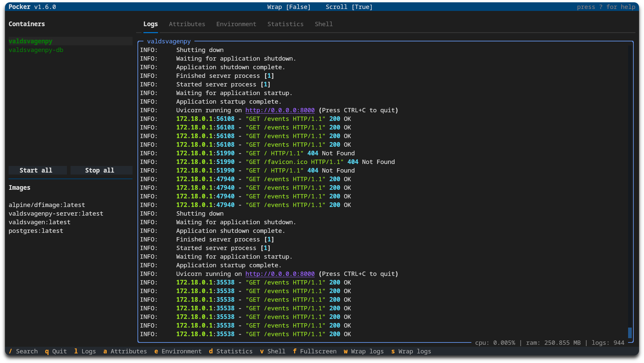Toggle the 'w Wrap logs' footer shortcut
This screenshot has height=363, width=644.
[x=363, y=351]
